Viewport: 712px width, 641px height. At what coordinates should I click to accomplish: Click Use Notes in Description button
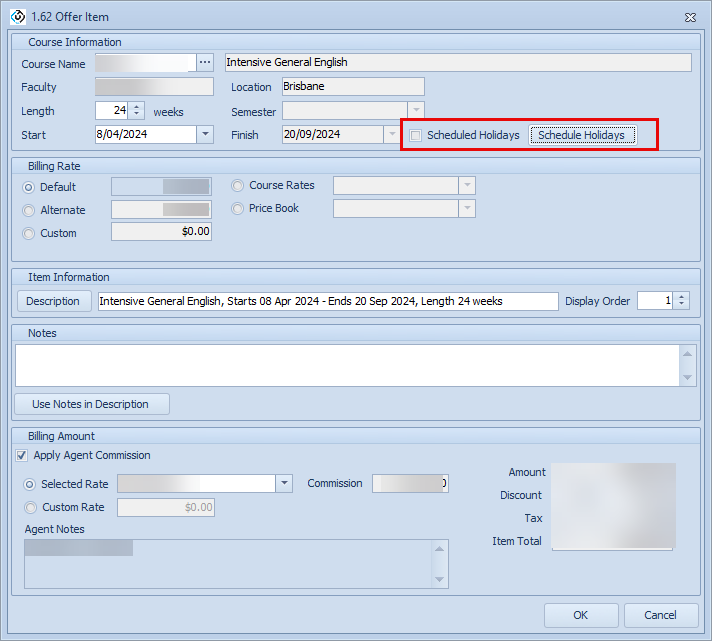pyautogui.click(x=91, y=404)
